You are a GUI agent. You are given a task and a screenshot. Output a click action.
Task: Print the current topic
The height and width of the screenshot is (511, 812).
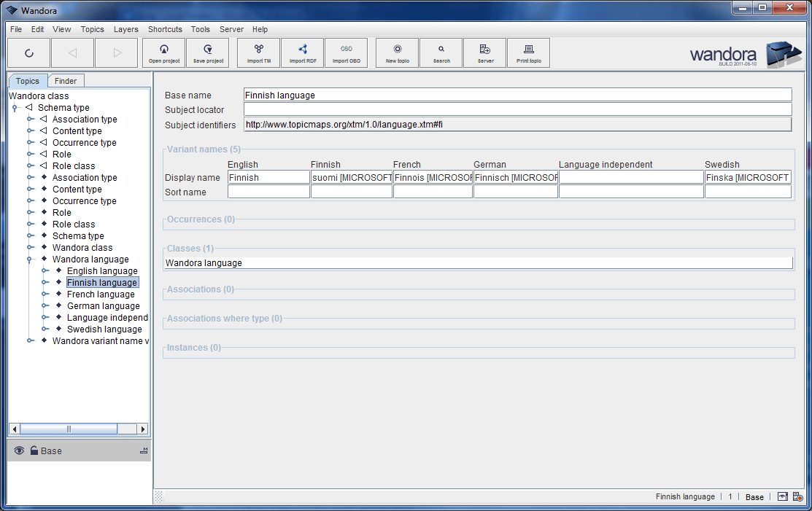click(528, 52)
